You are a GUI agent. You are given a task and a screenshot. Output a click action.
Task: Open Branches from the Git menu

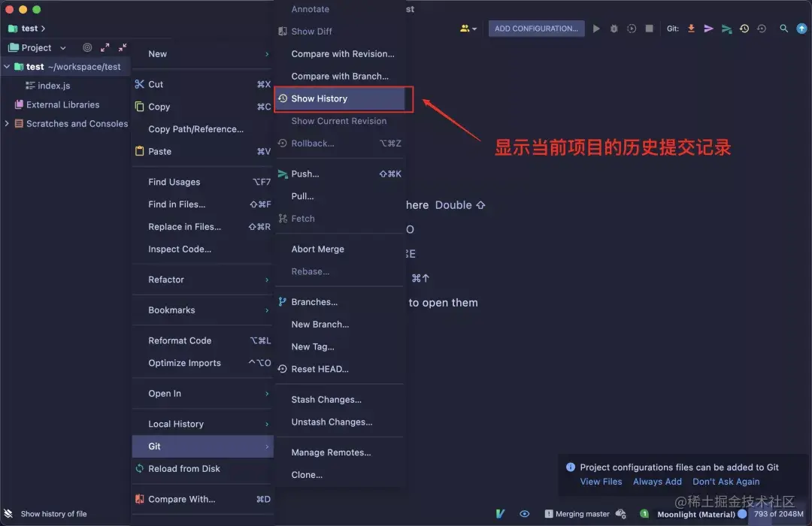pyautogui.click(x=314, y=301)
